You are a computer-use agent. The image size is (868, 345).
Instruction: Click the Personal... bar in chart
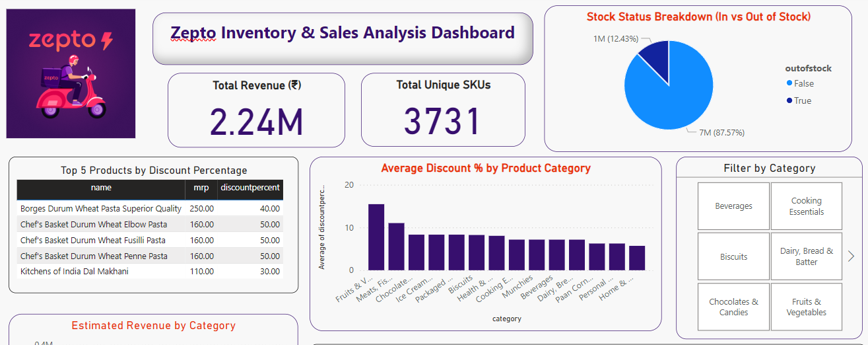click(617, 257)
